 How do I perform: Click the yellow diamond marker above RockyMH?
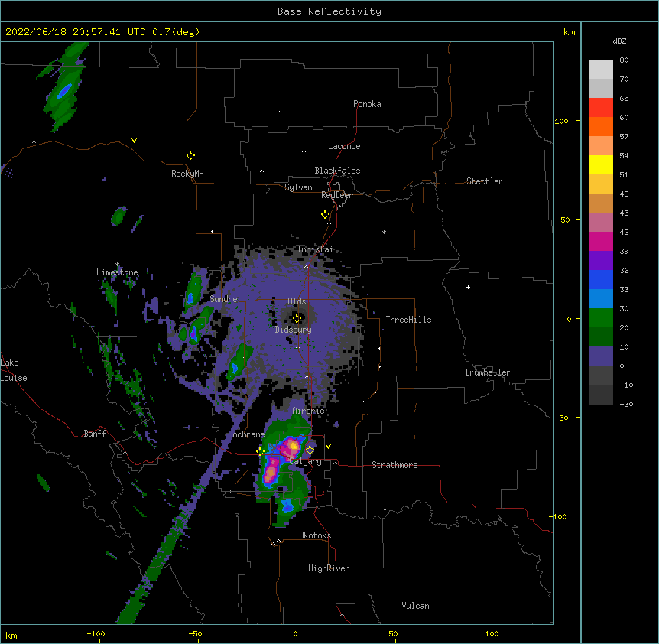[x=190, y=156]
